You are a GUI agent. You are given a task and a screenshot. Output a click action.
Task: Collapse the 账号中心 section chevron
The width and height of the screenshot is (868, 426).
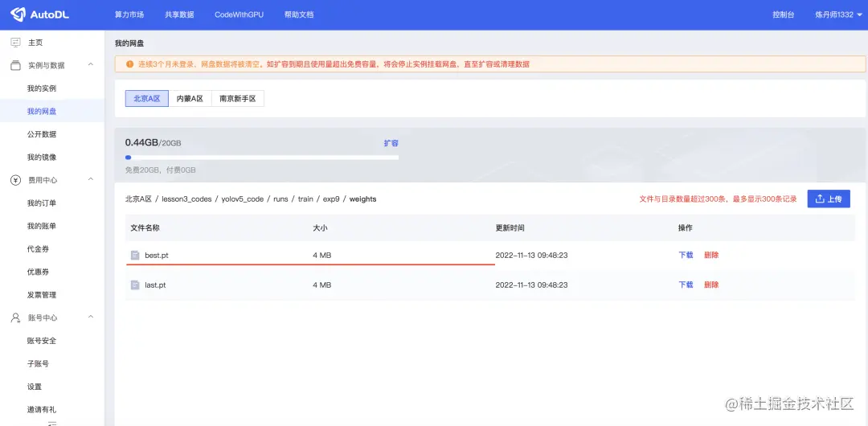tap(91, 317)
